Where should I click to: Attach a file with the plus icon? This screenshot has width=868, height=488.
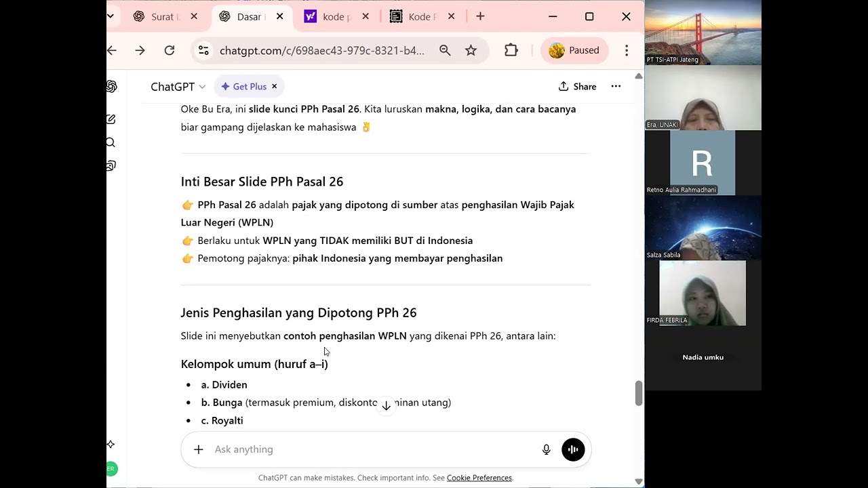(198, 449)
